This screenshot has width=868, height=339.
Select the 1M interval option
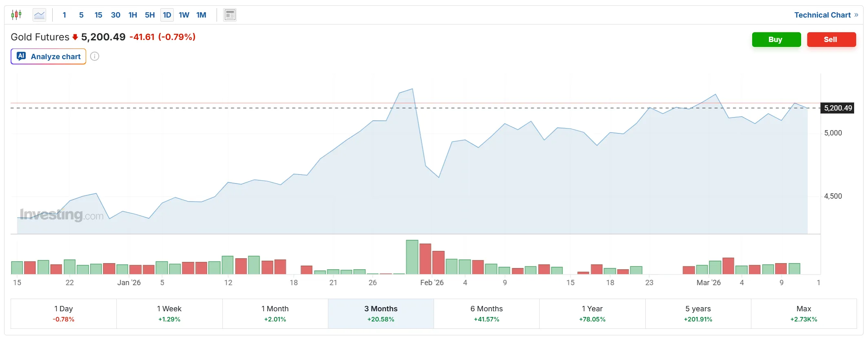[201, 15]
